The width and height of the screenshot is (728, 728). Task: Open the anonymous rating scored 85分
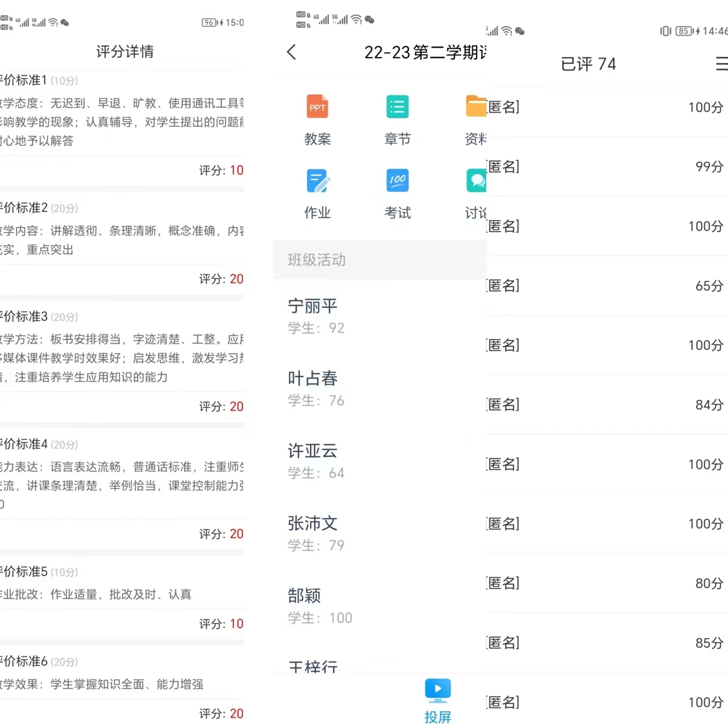(x=606, y=643)
